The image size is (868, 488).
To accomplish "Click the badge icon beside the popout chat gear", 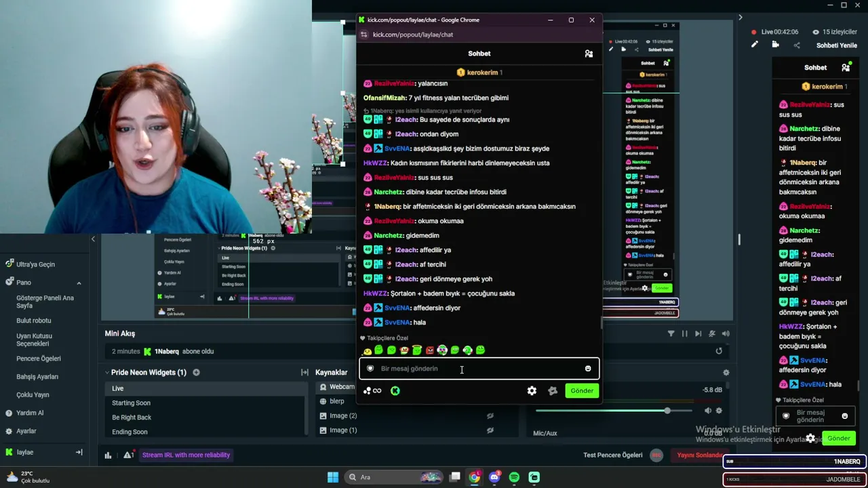I will pos(553,390).
